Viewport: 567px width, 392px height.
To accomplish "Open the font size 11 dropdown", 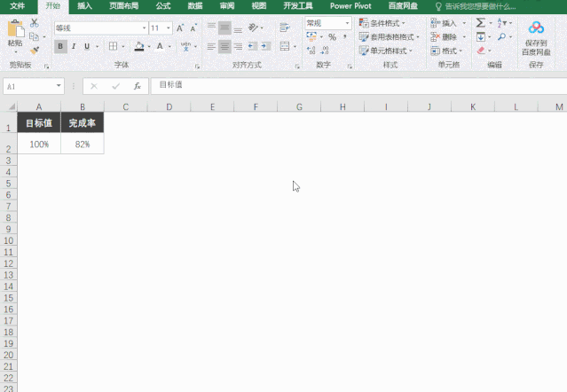I will 168,28.
